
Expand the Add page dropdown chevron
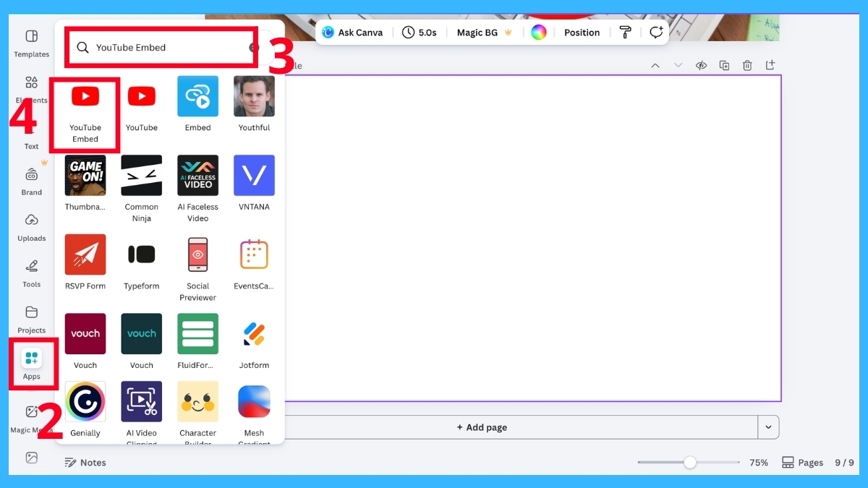tap(768, 427)
